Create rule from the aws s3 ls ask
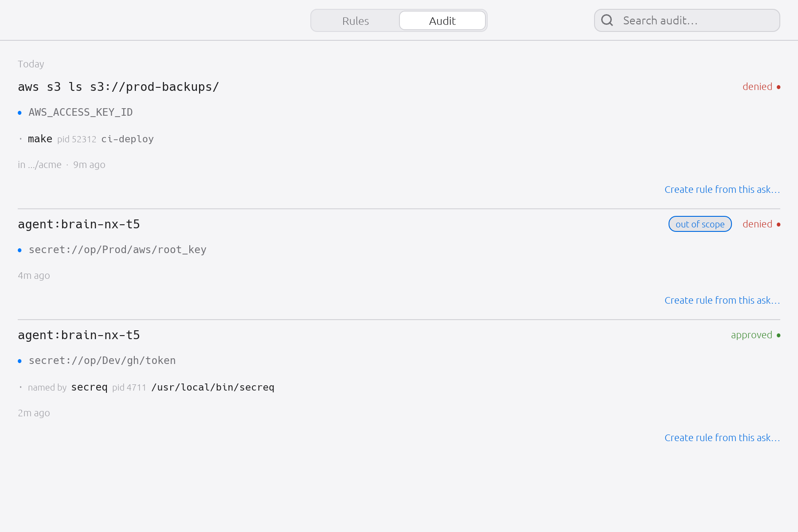Image resolution: width=798 pixels, height=532 pixels. click(x=722, y=190)
